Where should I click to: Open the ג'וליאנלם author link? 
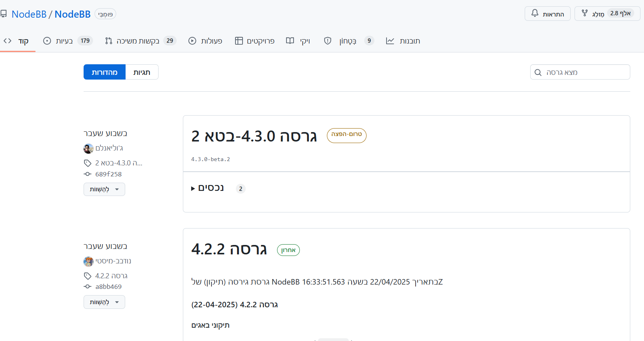pyautogui.click(x=109, y=148)
